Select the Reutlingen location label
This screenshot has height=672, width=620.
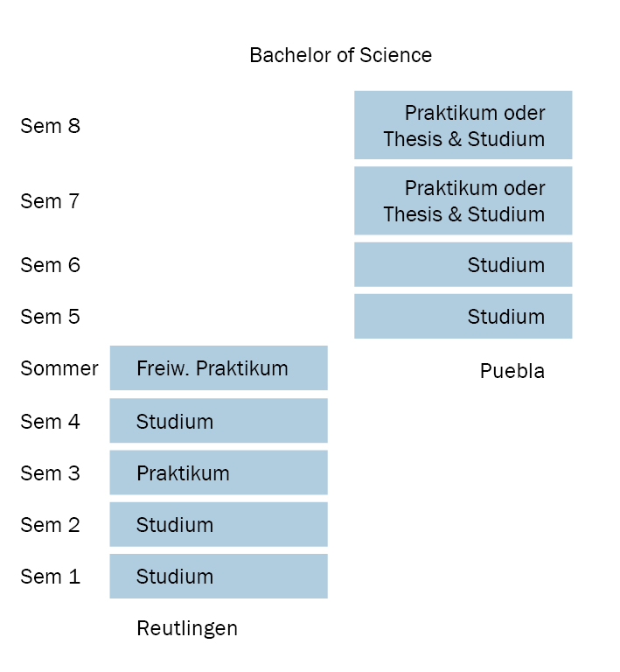click(x=187, y=628)
